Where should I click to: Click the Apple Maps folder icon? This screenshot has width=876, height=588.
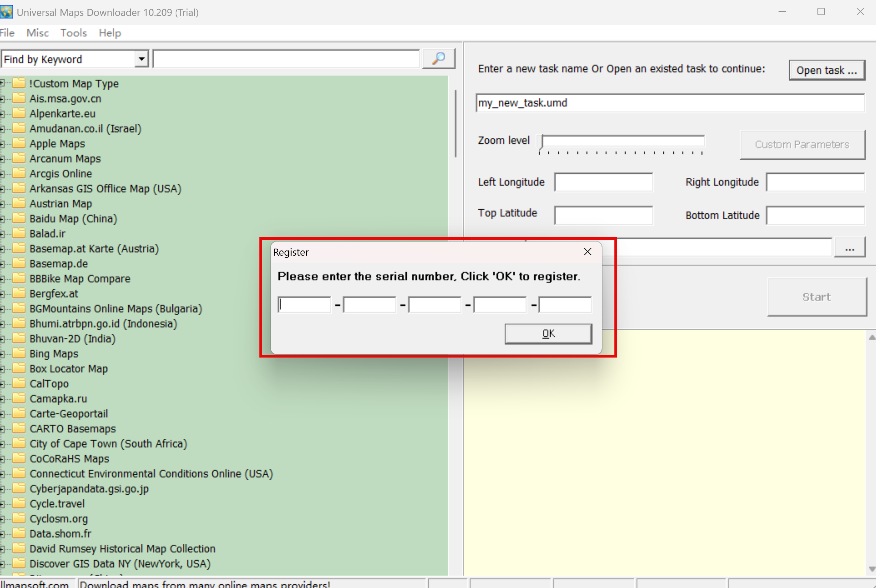pos(19,143)
